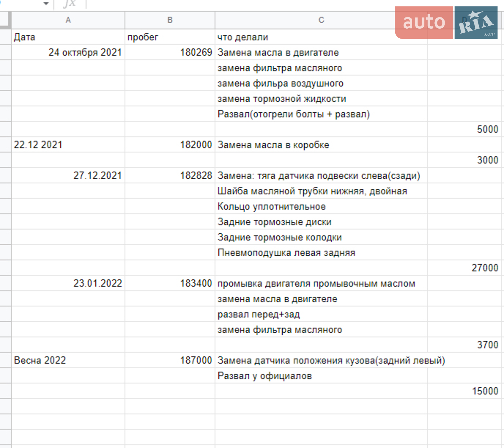
Task: Open the name box dropdown arrow
Action: [x=46, y=4]
